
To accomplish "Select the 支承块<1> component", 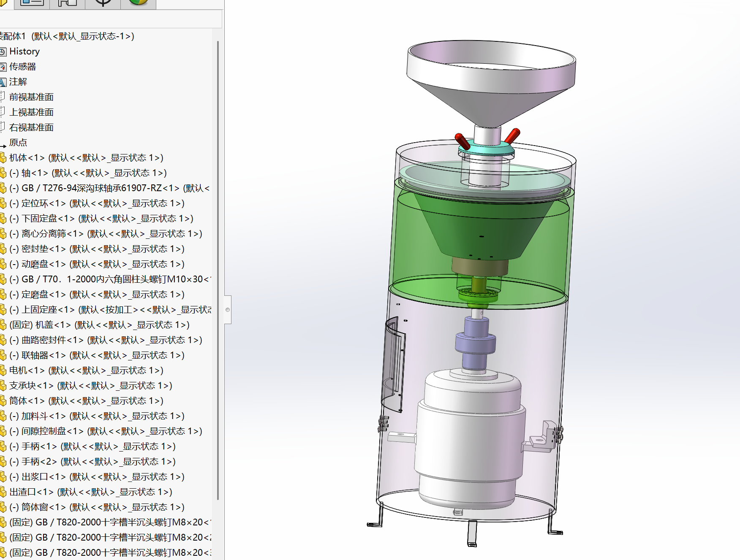I will click(x=90, y=386).
